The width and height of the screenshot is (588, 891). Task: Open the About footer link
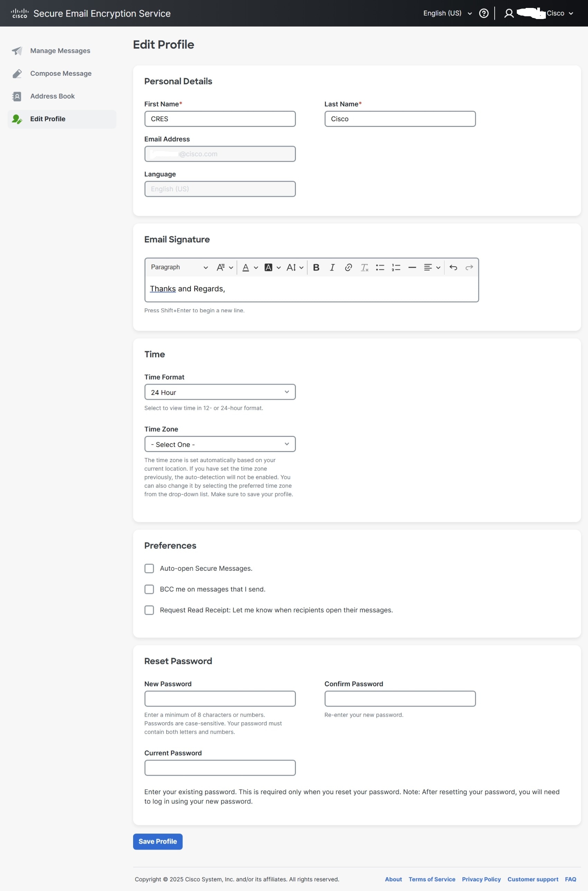point(393,879)
